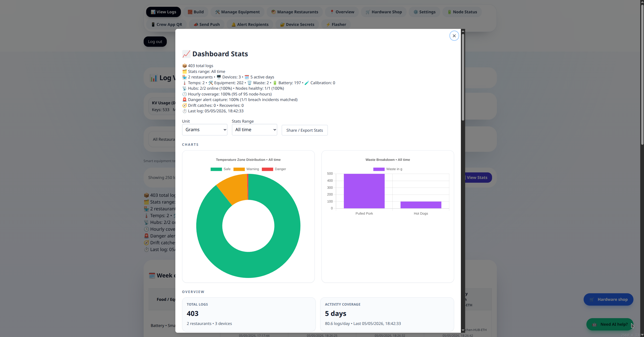
Task: Click the siren icon beside Danger alert capture
Action: (184, 100)
